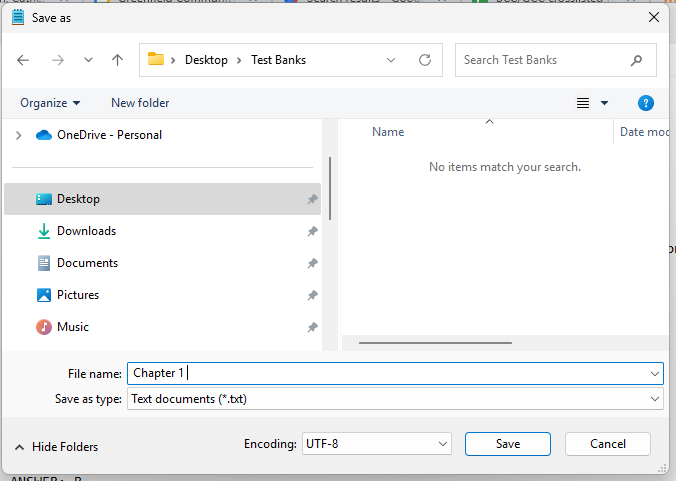Image resolution: width=676 pixels, height=481 pixels.
Task: Open Downloads in navigation pane
Action: coord(162,231)
